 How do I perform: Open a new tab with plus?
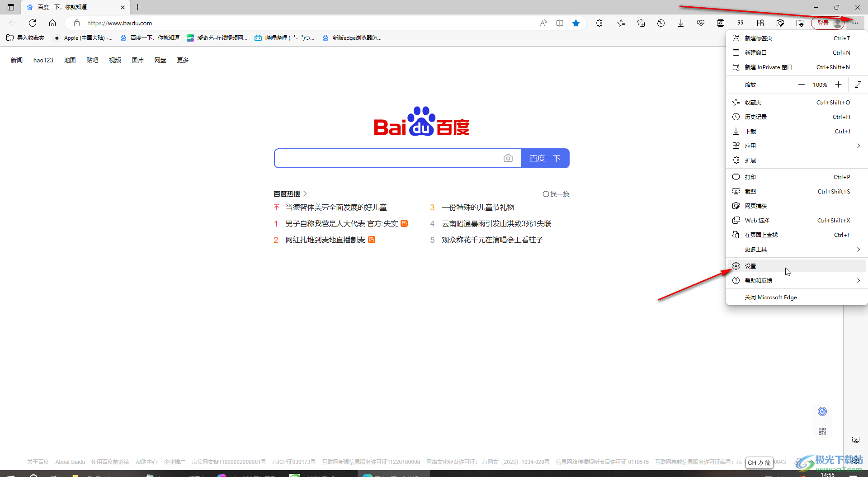138,7
